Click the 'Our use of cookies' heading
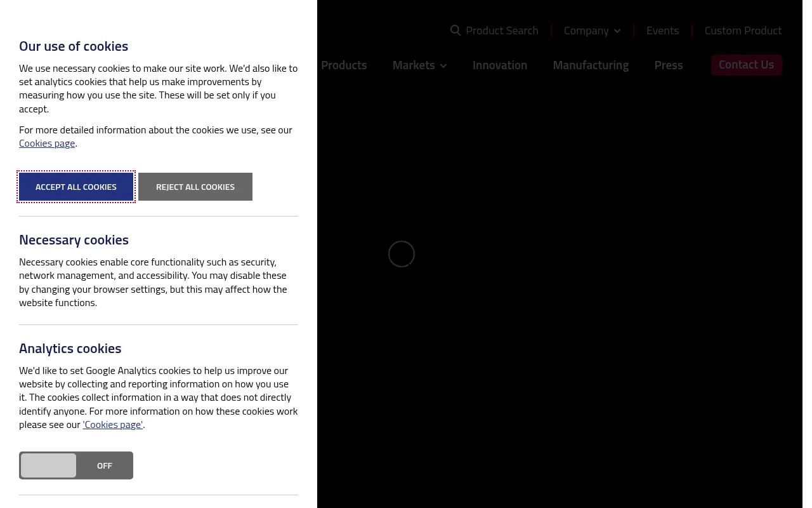The width and height of the screenshot is (812, 508). [74, 46]
